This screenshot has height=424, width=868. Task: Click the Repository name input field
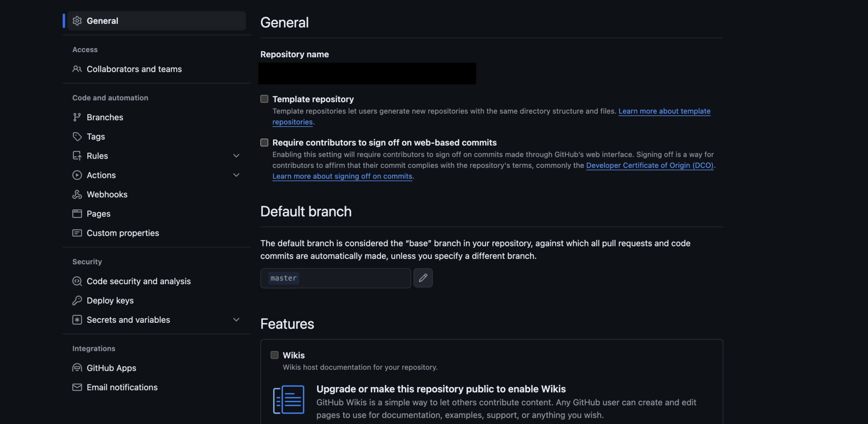[367, 73]
